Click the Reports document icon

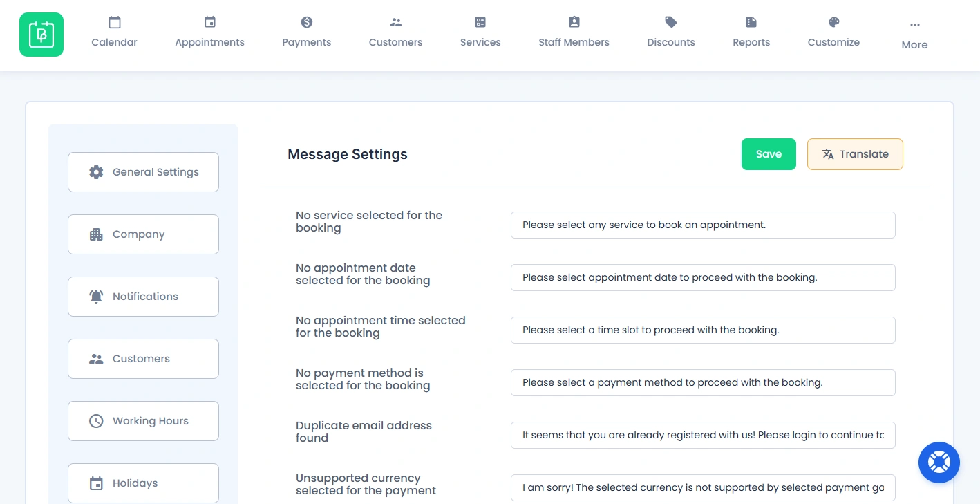pos(751,22)
